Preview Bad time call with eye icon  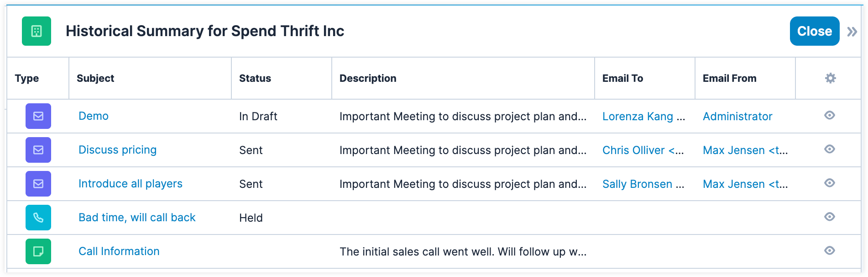click(830, 217)
